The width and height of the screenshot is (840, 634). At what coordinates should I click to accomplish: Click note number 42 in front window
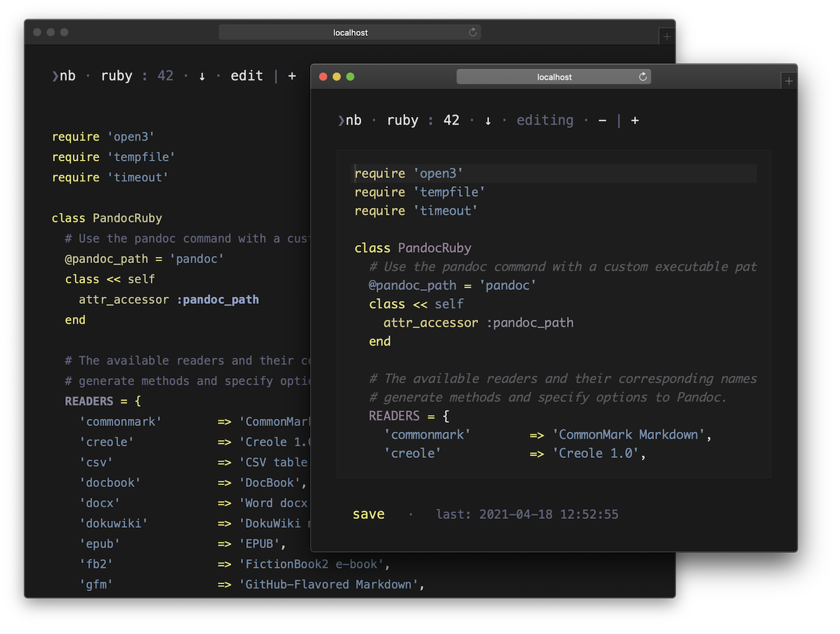[451, 120]
